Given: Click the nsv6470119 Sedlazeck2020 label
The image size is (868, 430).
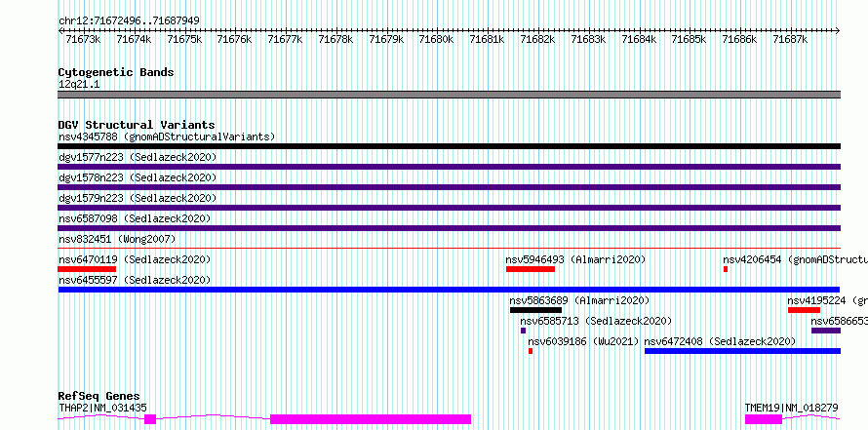Looking at the screenshot, I should pos(135,259).
